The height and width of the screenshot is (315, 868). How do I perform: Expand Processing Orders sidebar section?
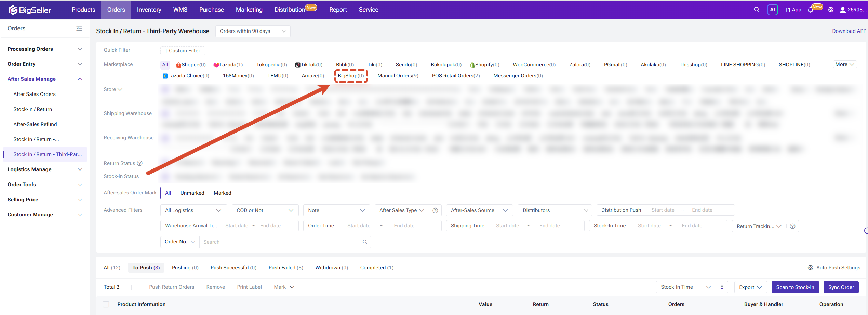(45, 49)
